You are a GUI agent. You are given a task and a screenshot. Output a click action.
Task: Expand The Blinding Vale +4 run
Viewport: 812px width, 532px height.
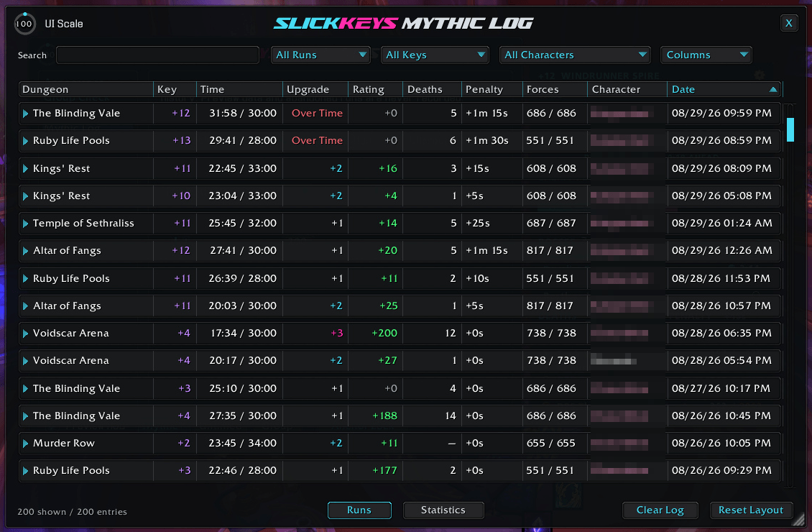(x=25, y=416)
